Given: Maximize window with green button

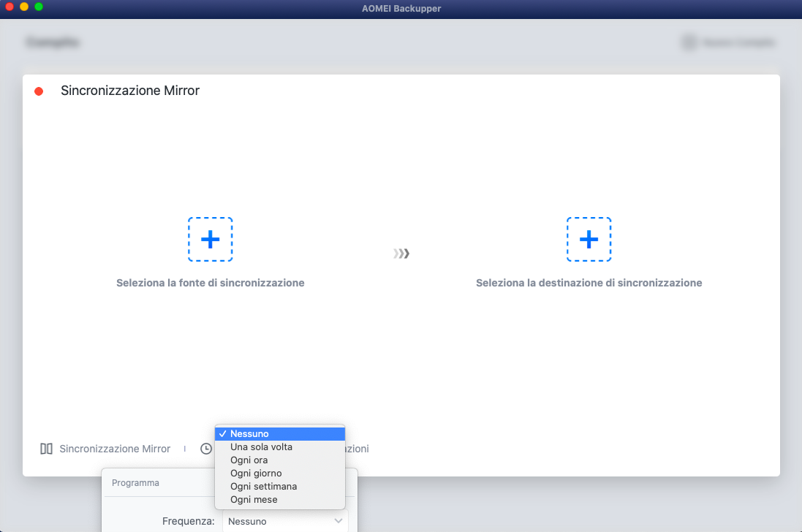Looking at the screenshot, I should coord(39,7).
